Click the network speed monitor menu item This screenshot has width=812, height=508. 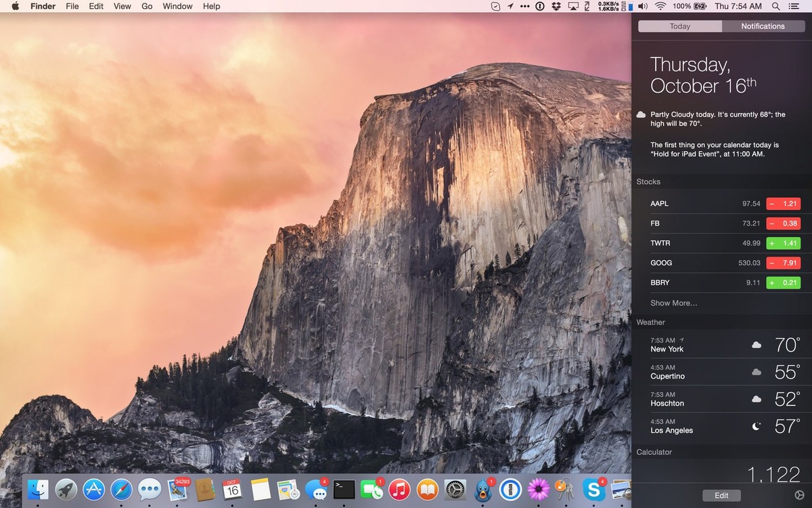click(x=609, y=6)
